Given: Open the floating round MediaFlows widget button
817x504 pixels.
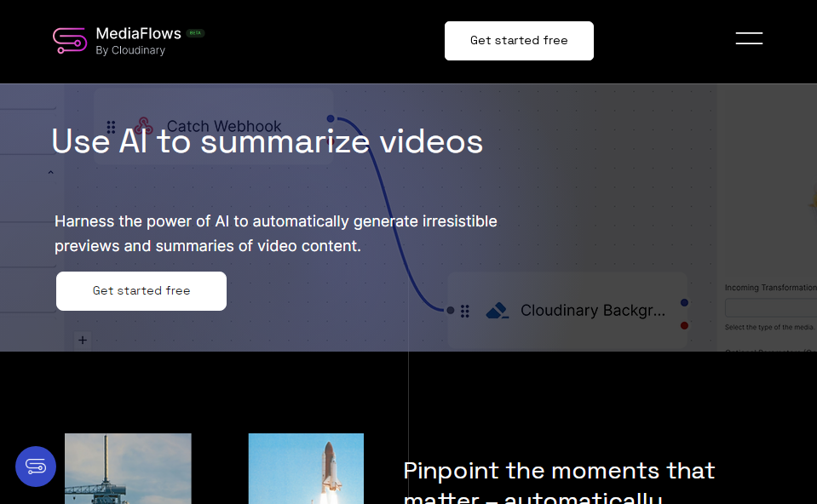Looking at the screenshot, I should [36, 467].
